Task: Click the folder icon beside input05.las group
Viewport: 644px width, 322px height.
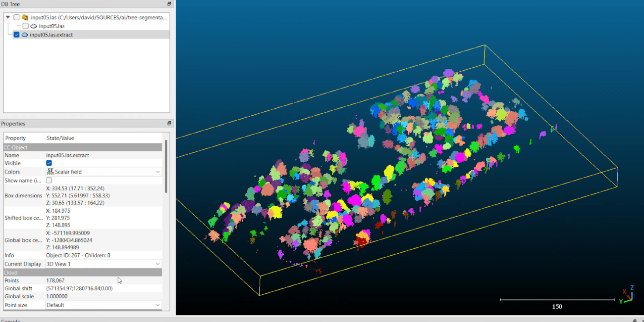Action: coord(25,17)
